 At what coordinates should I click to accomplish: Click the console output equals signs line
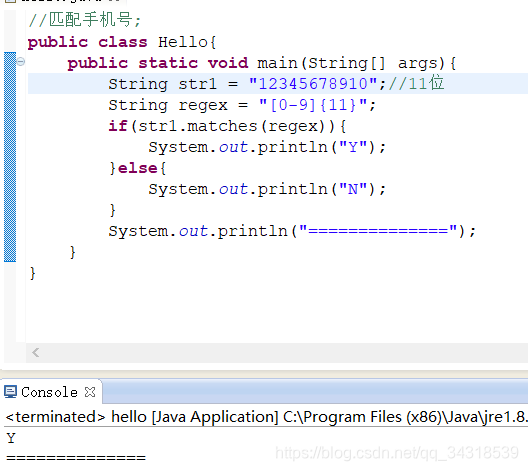pyautogui.click(x=76, y=458)
